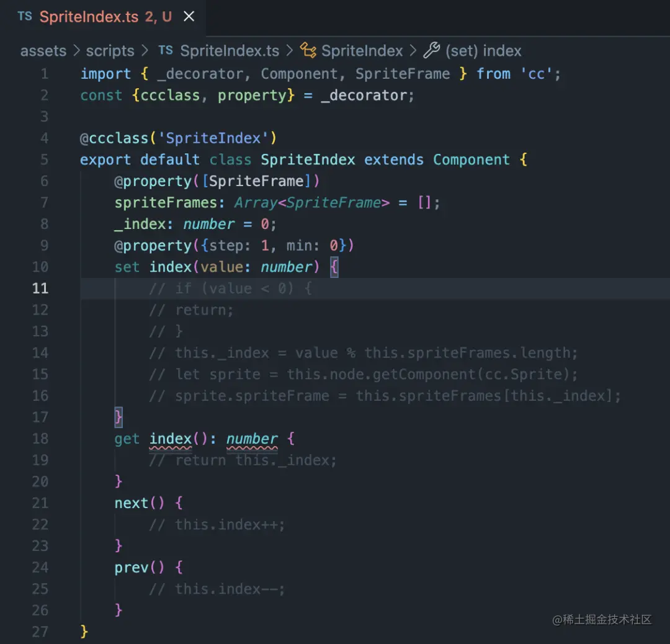Click 'spriteFrames' field name on line 7
The image size is (670, 644).
166,202
